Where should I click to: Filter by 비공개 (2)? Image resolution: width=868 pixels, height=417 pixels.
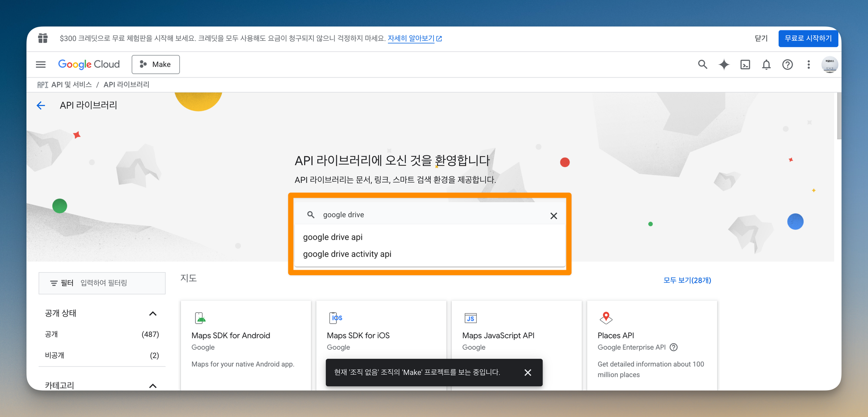click(x=102, y=355)
